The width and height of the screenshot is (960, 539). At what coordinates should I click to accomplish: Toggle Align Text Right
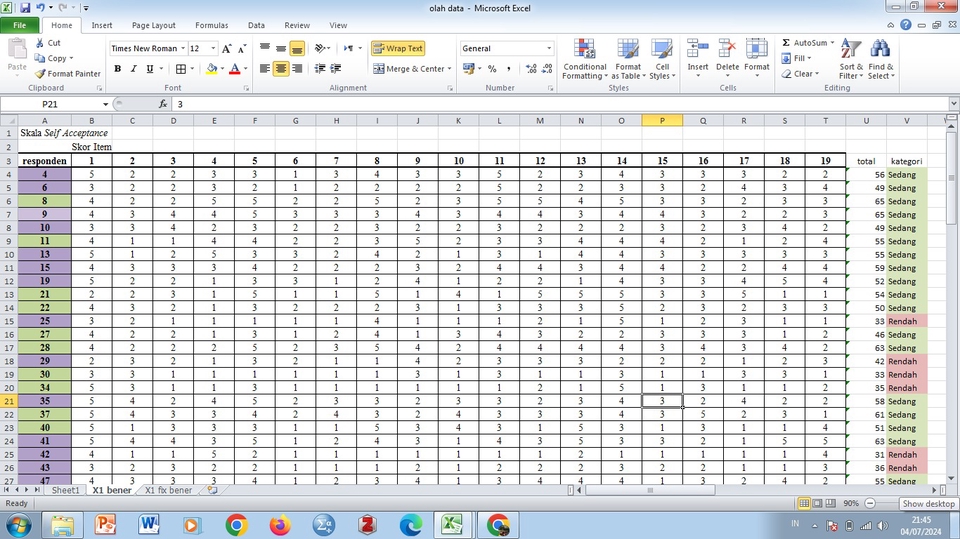[297, 69]
